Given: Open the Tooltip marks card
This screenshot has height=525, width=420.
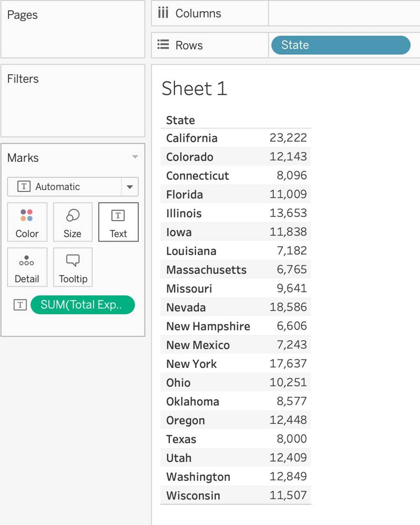Looking at the screenshot, I should pyautogui.click(x=72, y=267).
